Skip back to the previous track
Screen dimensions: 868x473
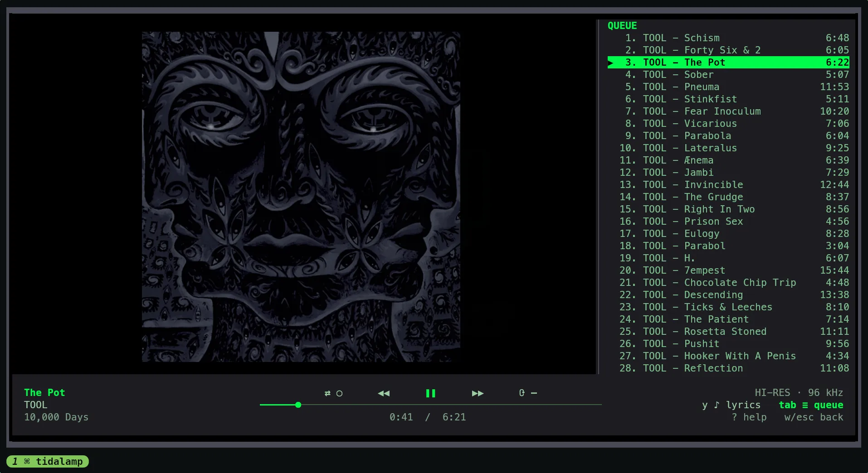(384, 393)
